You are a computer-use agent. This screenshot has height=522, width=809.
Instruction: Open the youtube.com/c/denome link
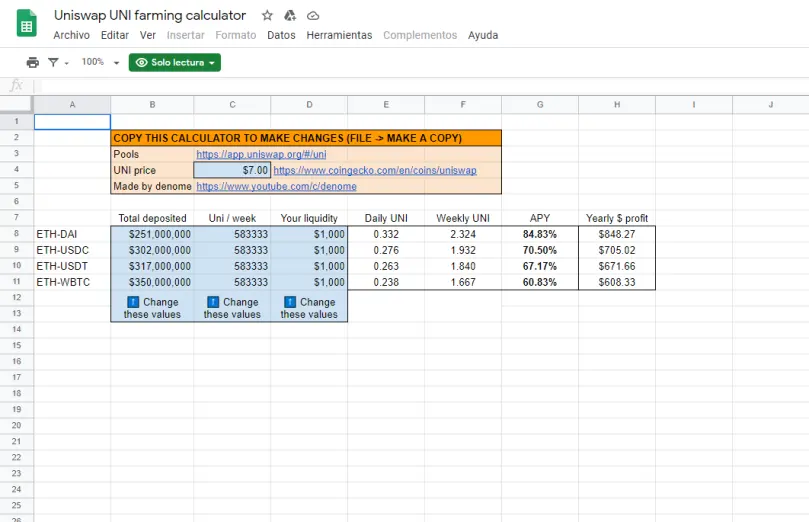coord(277,186)
